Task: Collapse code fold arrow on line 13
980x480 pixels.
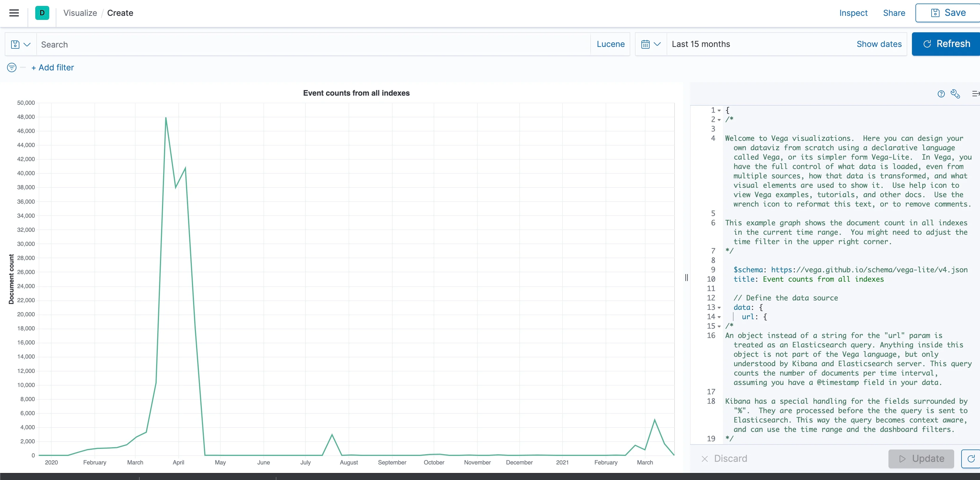Action: tap(719, 308)
